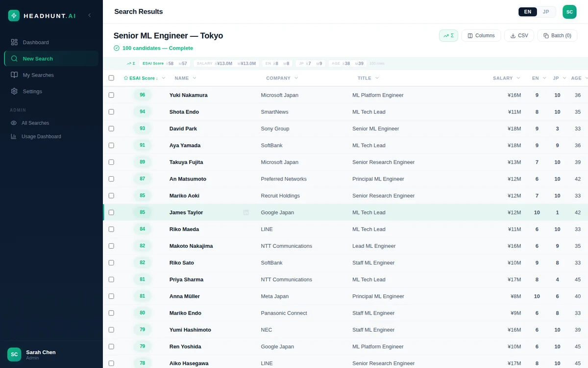Expand the Company column dropdown arrow
This screenshot has width=588, height=368.
coord(296,78)
